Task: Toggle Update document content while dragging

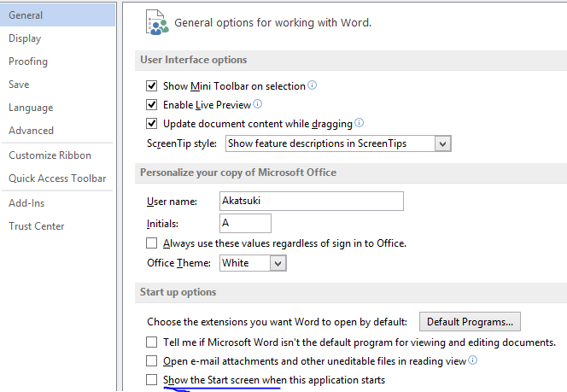Action: click(x=151, y=124)
